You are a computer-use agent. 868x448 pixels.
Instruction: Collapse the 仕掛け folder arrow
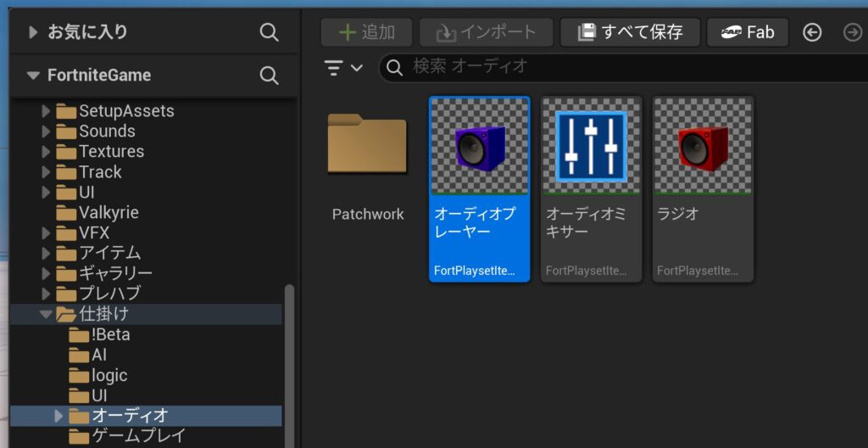pyautogui.click(x=46, y=315)
